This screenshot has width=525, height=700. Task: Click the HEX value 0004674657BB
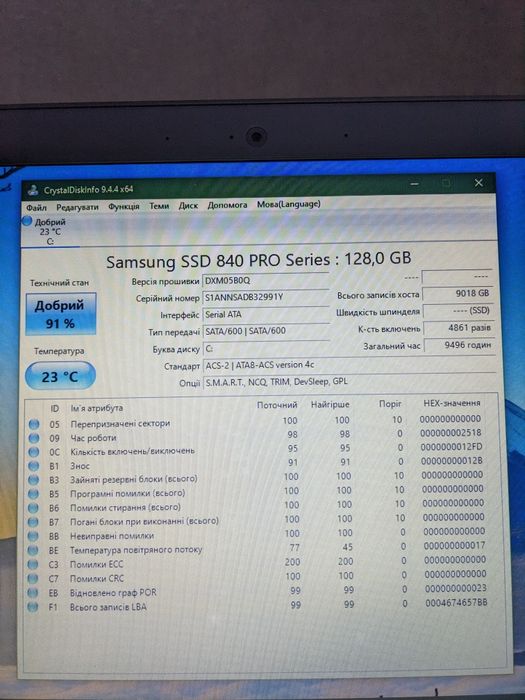point(456,603)
